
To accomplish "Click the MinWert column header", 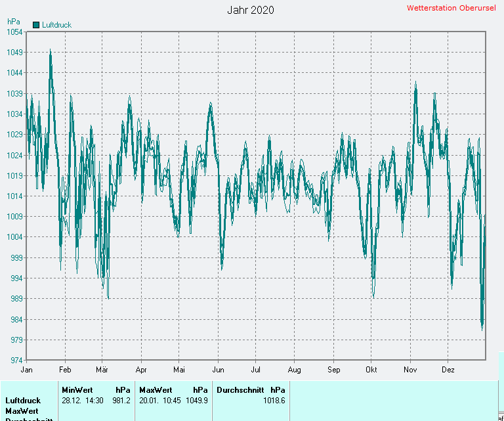I will (77, 390).
